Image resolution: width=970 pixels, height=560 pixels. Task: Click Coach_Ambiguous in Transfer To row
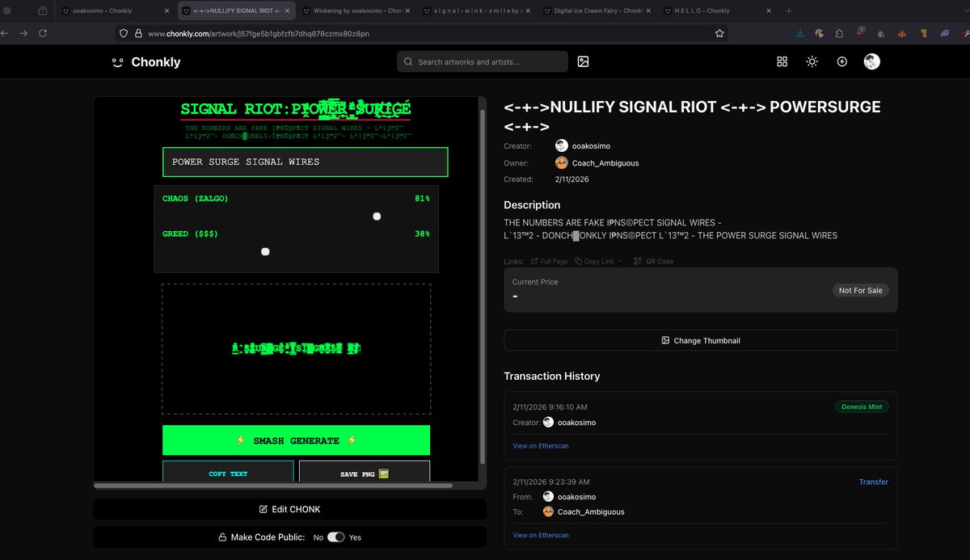click(591, 512)
